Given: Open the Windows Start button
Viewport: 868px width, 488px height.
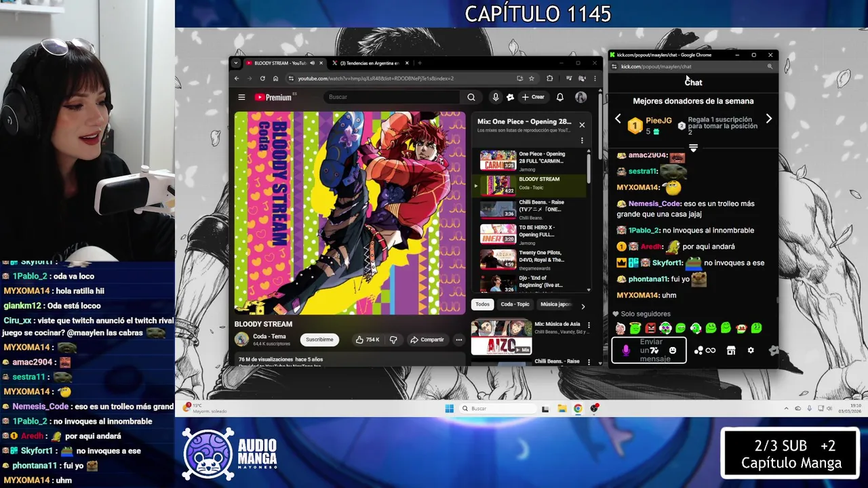Looking at the screenshot, I should click(x=449, y=408).
